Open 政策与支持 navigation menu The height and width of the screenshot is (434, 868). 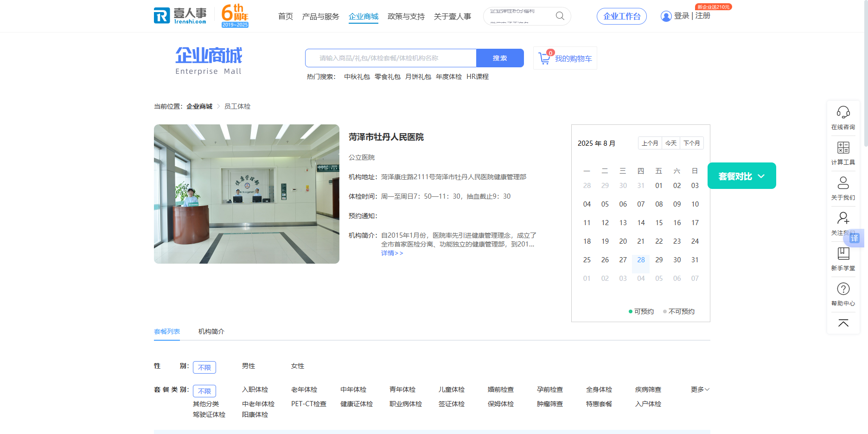pyautogui.click(x=406, y=16)
